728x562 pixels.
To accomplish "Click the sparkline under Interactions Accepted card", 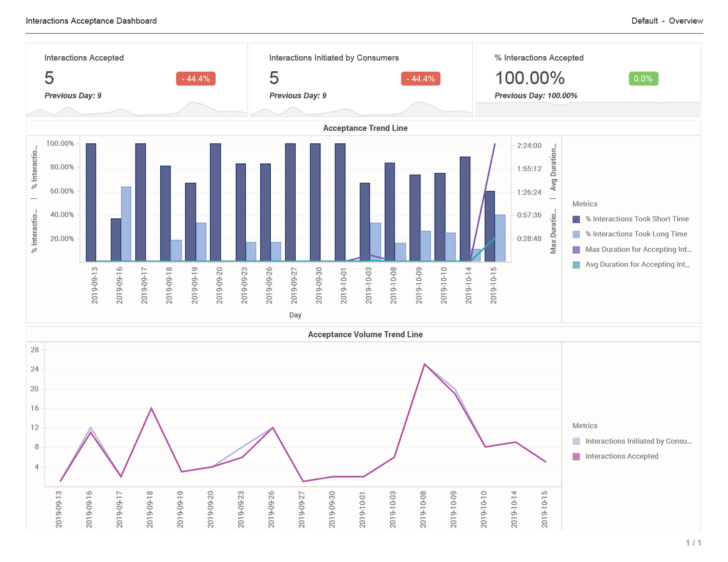I will [136, 110].
